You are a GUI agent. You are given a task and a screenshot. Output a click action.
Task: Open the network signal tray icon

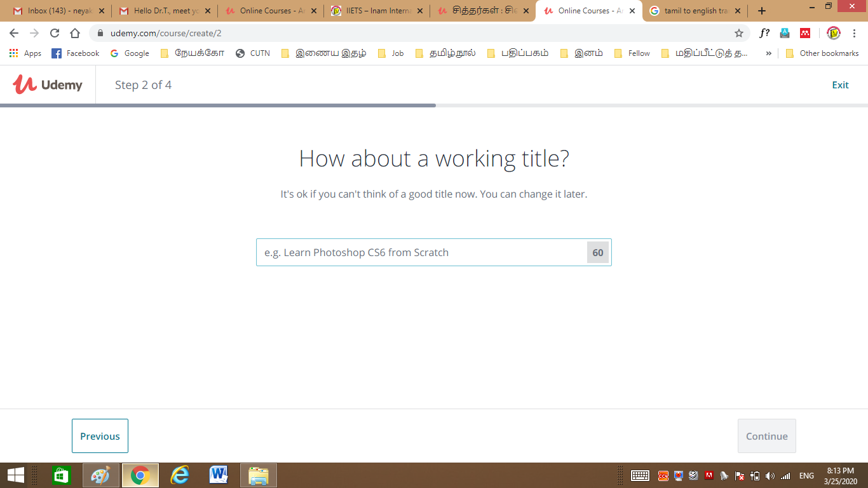pos(785,475)
